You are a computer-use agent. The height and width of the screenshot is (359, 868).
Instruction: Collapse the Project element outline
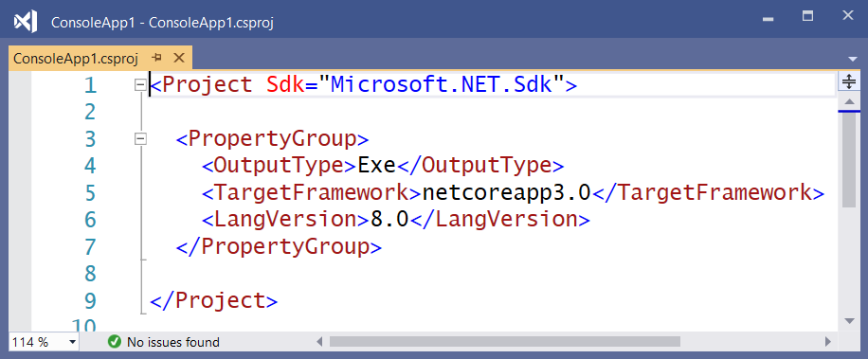[140, 85]
